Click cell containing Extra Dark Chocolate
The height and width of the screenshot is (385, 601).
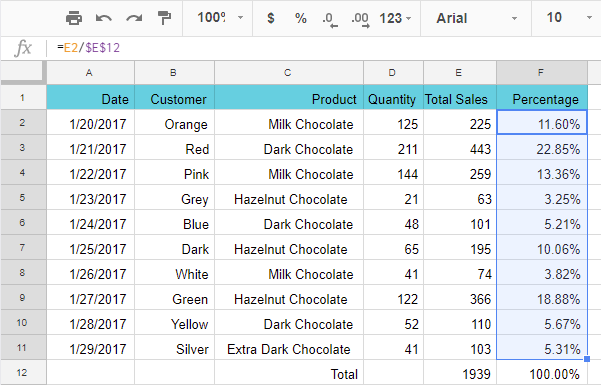click(289, 348)
